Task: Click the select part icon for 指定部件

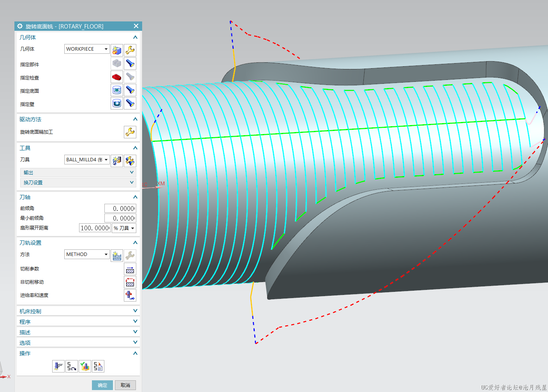Action: coord(117,63)
